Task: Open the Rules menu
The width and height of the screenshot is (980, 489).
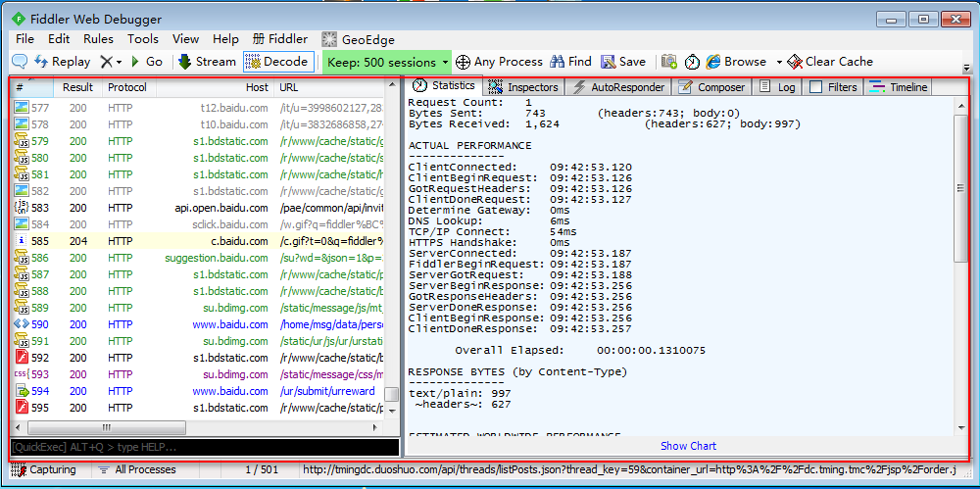Action: tap(98, 39)
